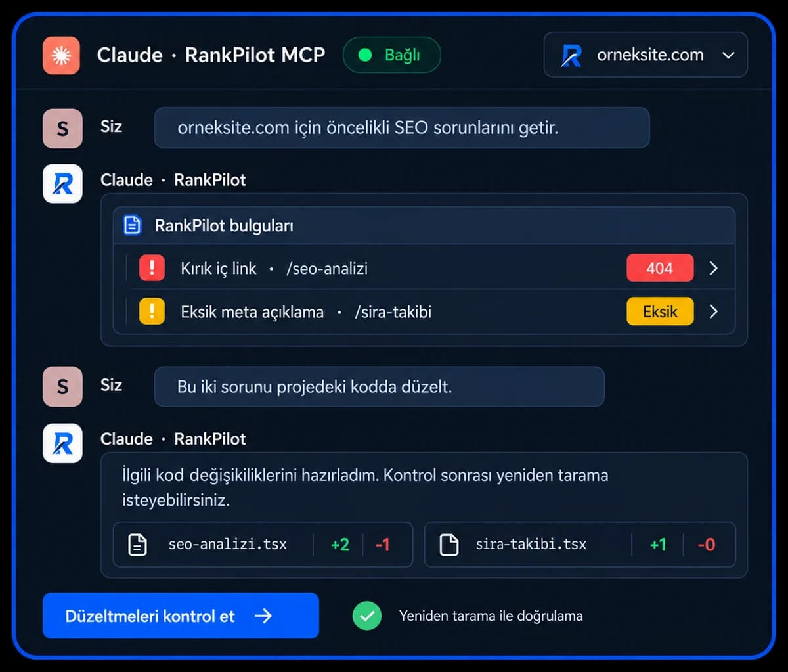788x672 pixels.
Task: Click the S user avatar beside first message
Action: tap(62, 128)
